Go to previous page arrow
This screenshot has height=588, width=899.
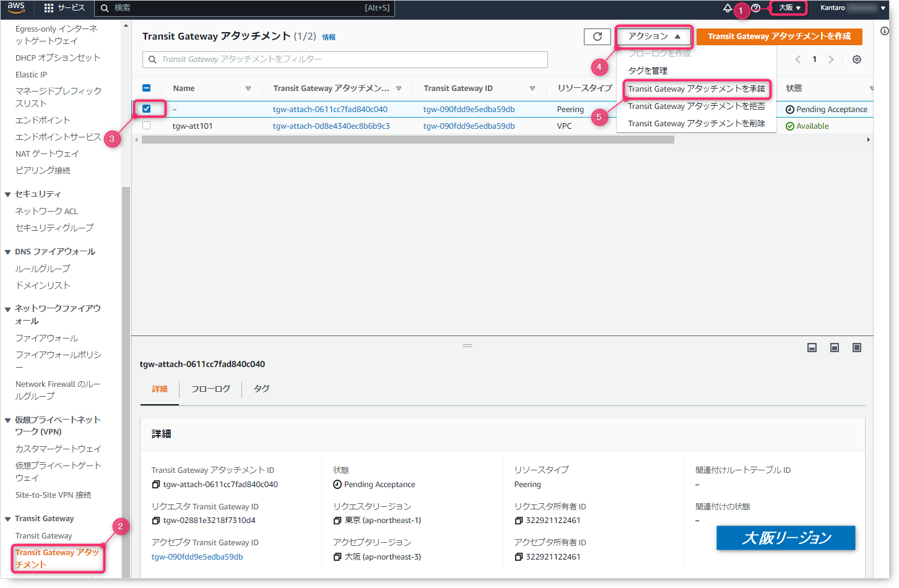(798, 59)
